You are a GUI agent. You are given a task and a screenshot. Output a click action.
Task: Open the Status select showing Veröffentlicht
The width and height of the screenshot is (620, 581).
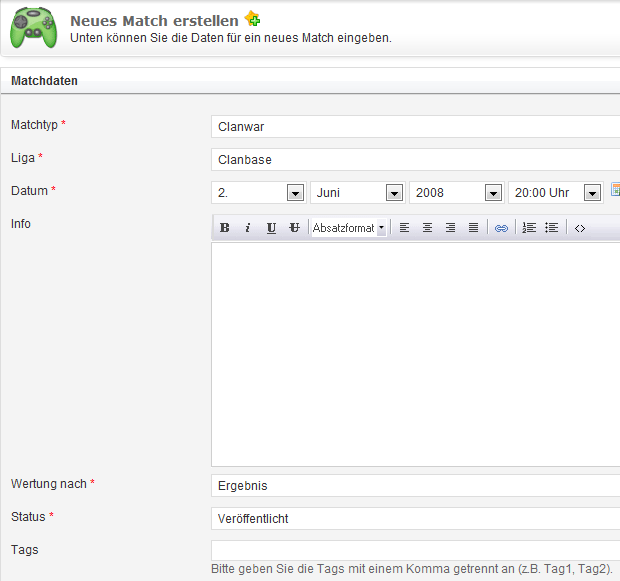pos(416,519)
